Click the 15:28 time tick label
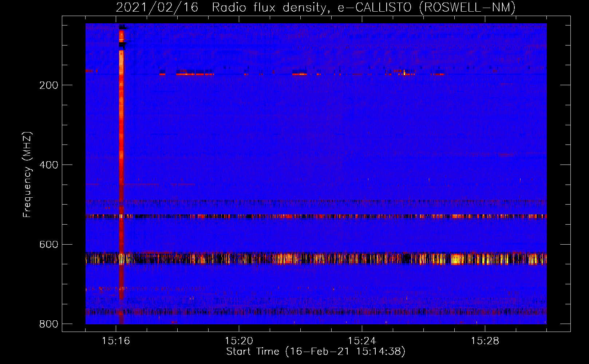 [485, 341]
